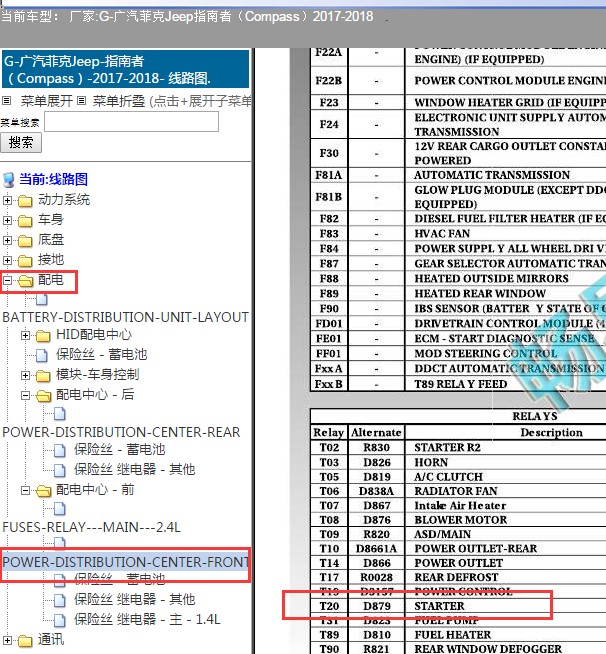
Task: Select the 动力系统 tree label
Action: click(x=64, y=199)
